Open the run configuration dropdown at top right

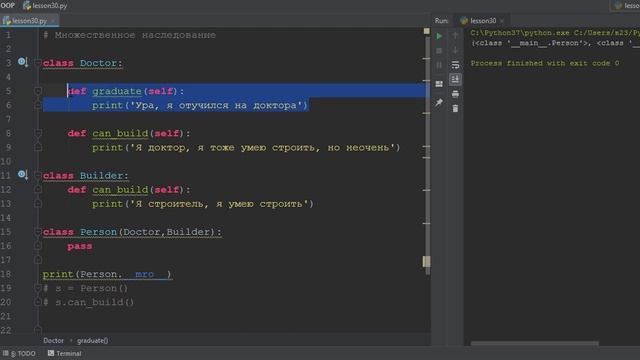625,5
